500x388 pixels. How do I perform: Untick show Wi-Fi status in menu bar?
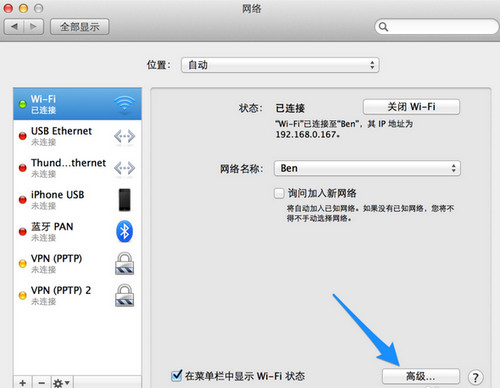click(x=176, y=376)
